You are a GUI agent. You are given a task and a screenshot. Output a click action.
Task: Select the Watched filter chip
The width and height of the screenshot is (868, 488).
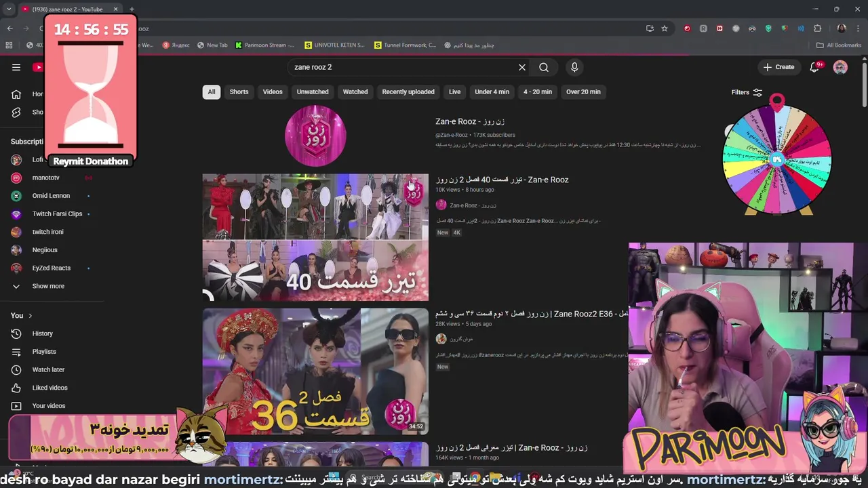tap(355, 92)
